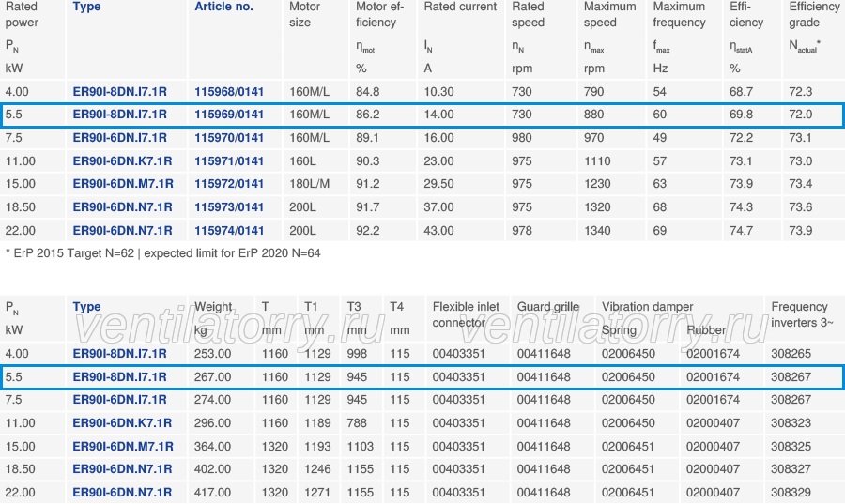This screenshot has height=504, width=845.
Task: Select T1 dimension value 1246
Action: click(317, 469)
